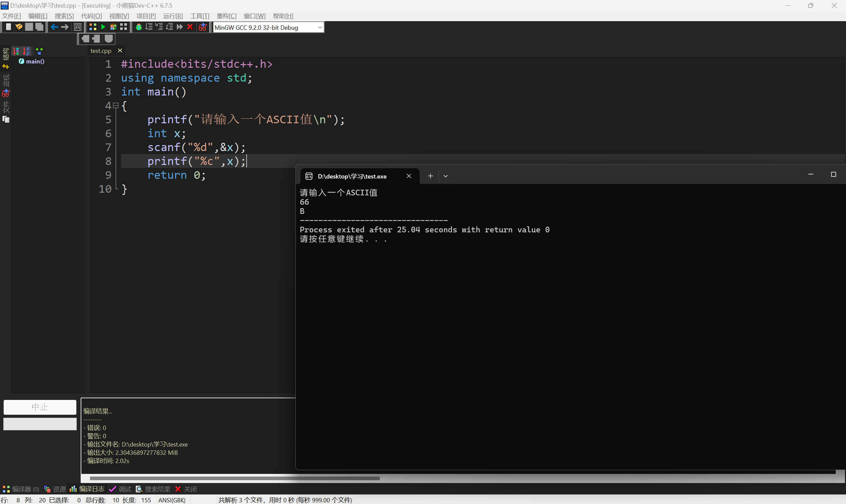
Task: Open the 窗口[W] menu
Action: pyautogui.click(x=255, y=16)
